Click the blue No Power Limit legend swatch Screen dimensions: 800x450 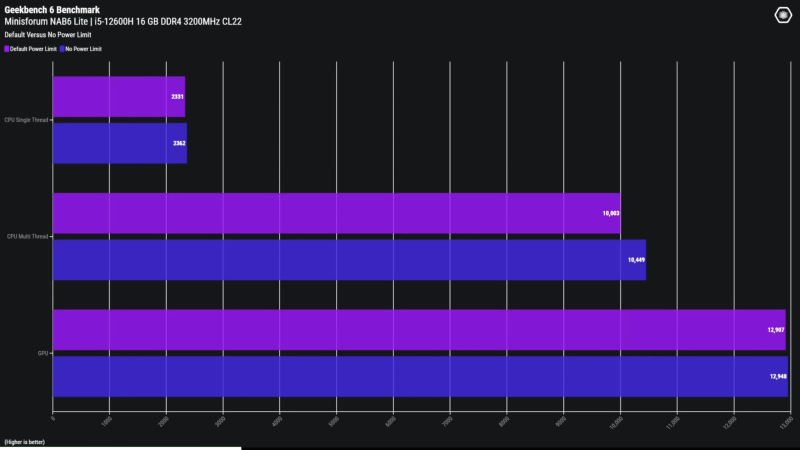coord(61,48)
